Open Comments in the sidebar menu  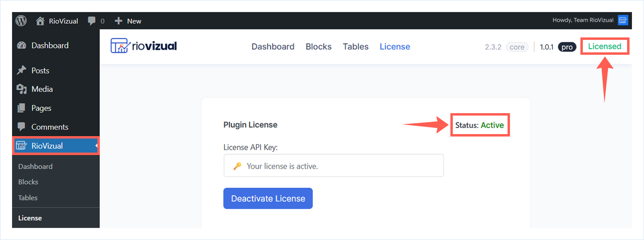[50, 127]
